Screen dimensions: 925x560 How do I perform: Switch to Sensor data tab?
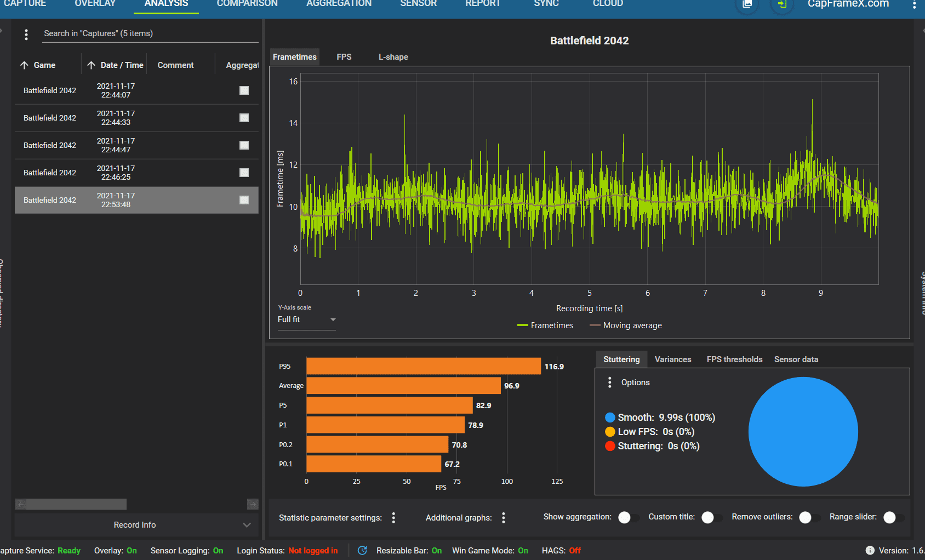(796, 359)
